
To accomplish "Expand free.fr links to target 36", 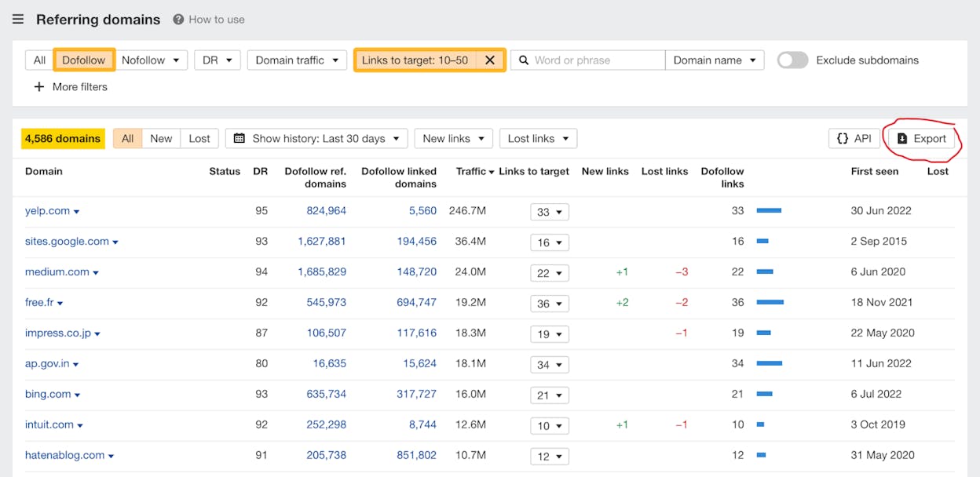I will (550, 304).
